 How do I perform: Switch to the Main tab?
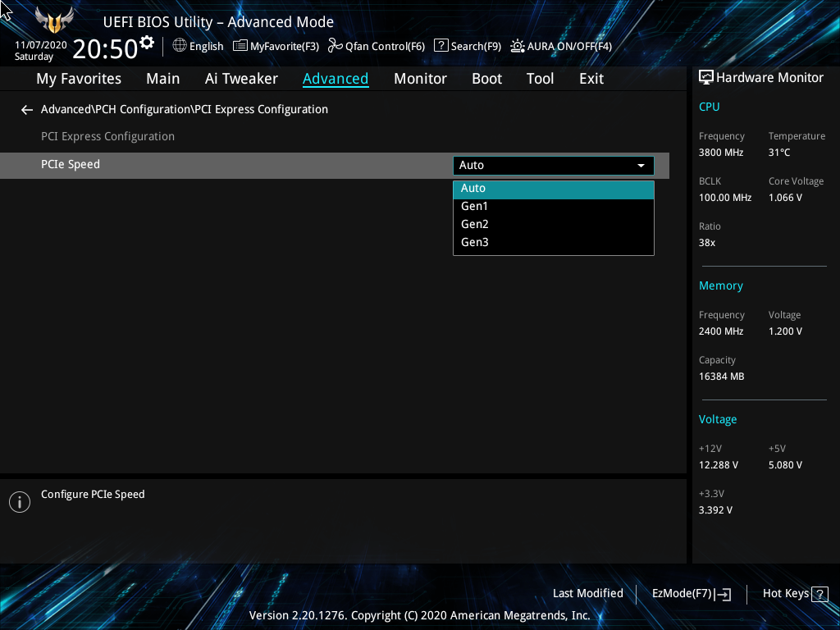click(163, 79)
